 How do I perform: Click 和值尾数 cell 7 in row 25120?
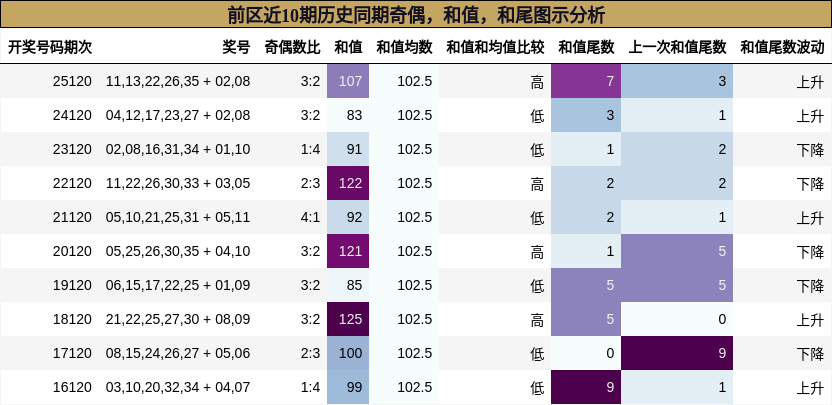point(586,81)
